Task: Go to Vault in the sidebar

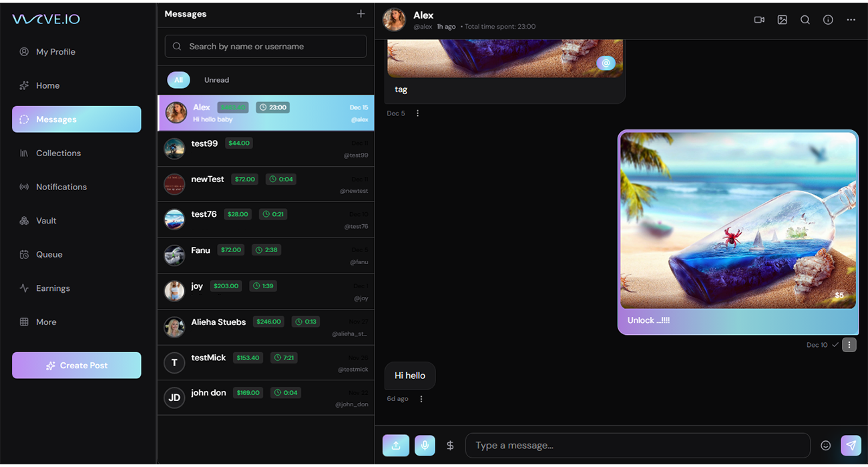Action: (x=46, y=221)
